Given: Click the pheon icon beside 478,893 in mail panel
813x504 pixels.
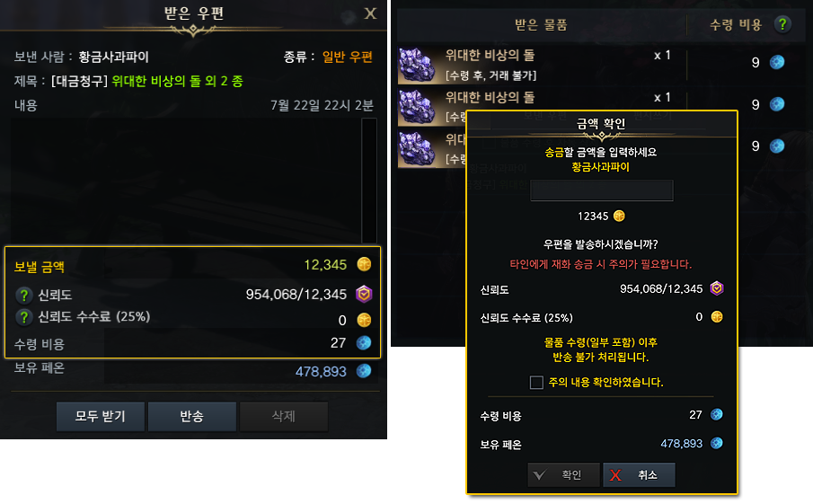Looking at the screenshot, I should tap(364, 371).
